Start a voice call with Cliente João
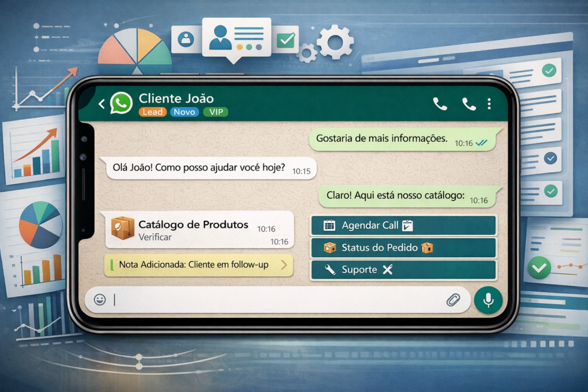This screenshot has width=588, height=392. 439,103
